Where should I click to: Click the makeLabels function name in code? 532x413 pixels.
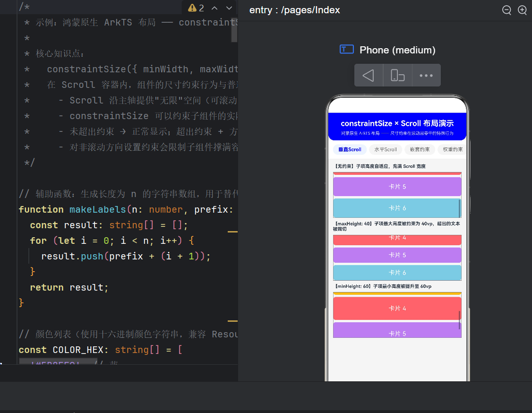(x=98, y=209)
